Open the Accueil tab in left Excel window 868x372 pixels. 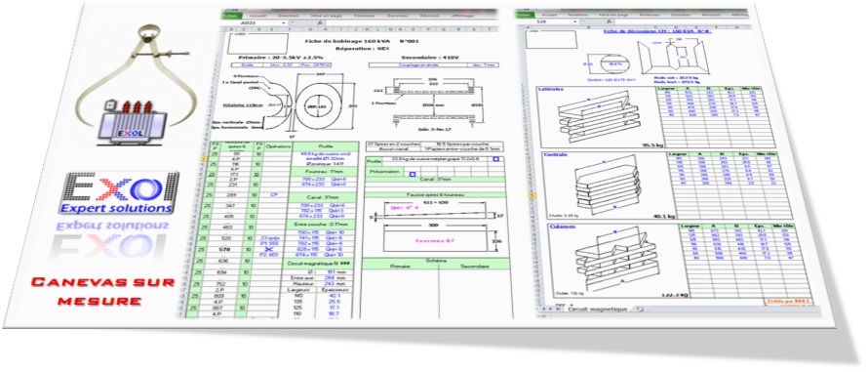(257, 16)
